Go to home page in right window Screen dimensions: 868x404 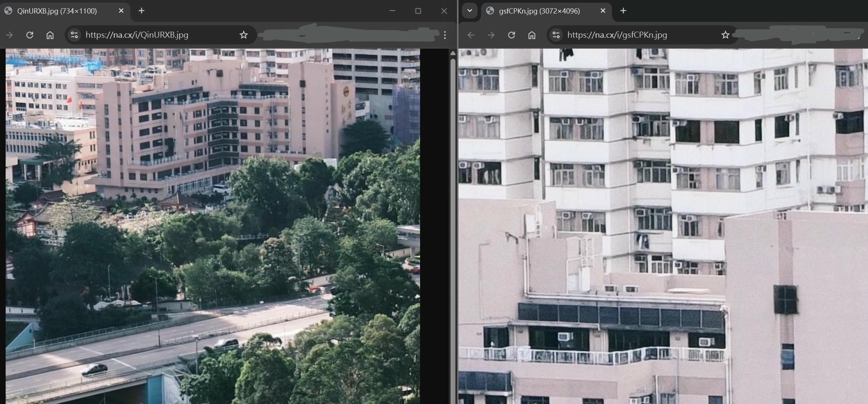pos(532,35)
